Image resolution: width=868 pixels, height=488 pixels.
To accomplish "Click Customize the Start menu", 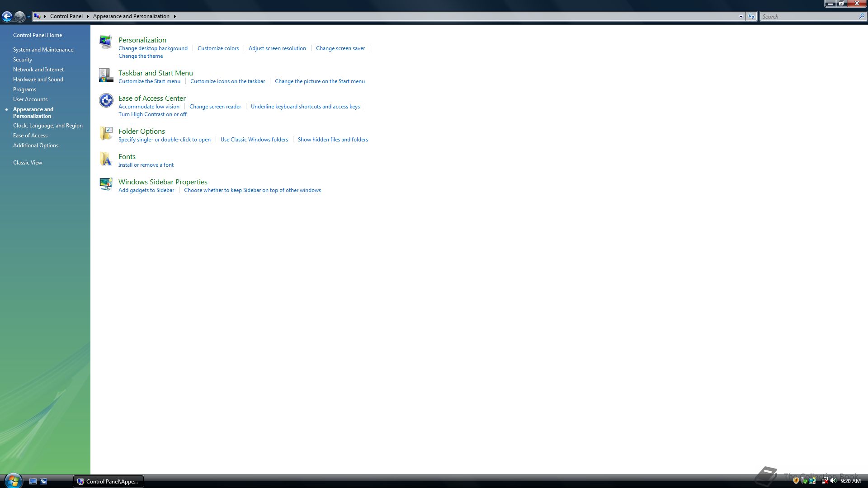I will pos(149,81).
